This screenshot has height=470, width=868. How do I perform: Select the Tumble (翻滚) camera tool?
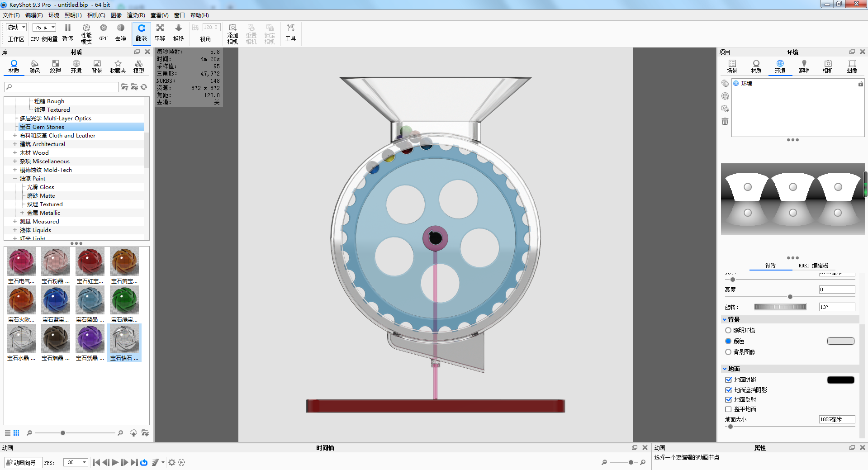142,33
